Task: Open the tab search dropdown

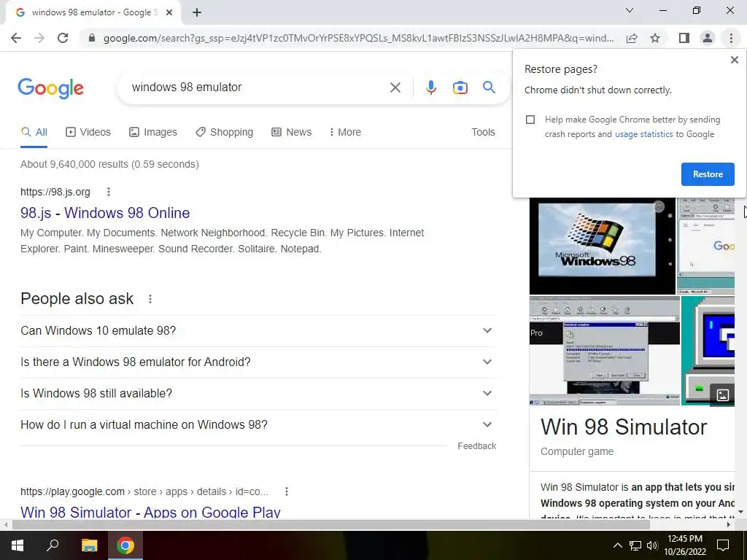Action: pos(629,10)
